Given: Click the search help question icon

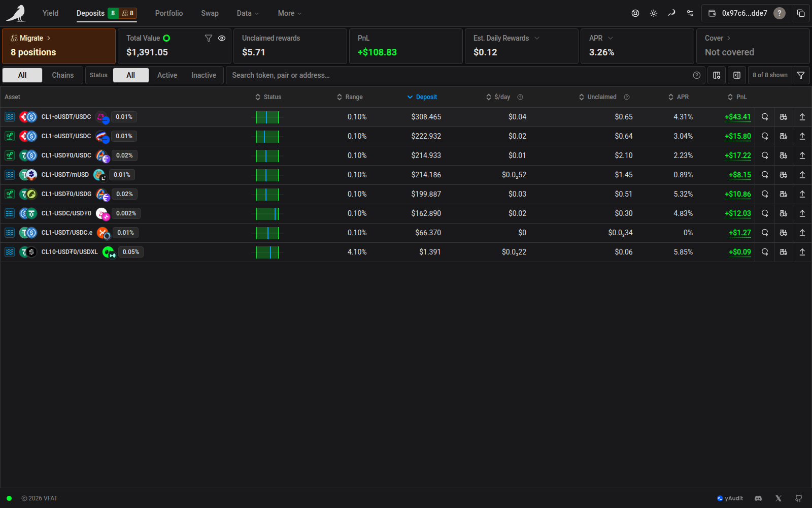Looking at the screenshot, I should point(697,75).
